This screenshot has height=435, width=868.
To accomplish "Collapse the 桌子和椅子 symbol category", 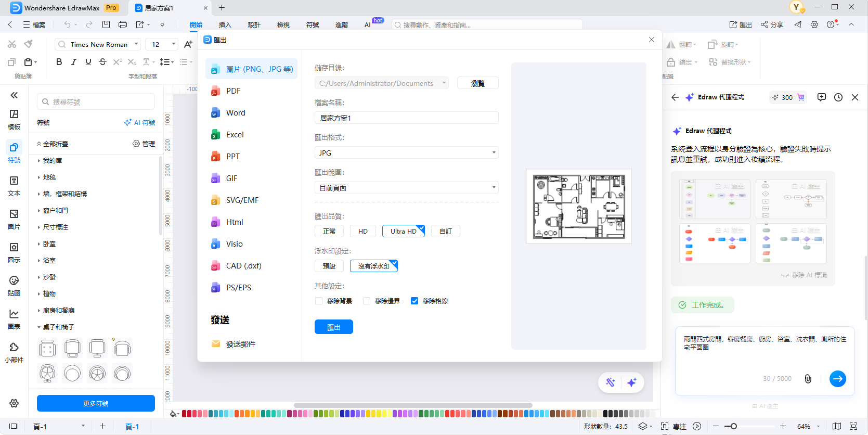I will point(58,327).
